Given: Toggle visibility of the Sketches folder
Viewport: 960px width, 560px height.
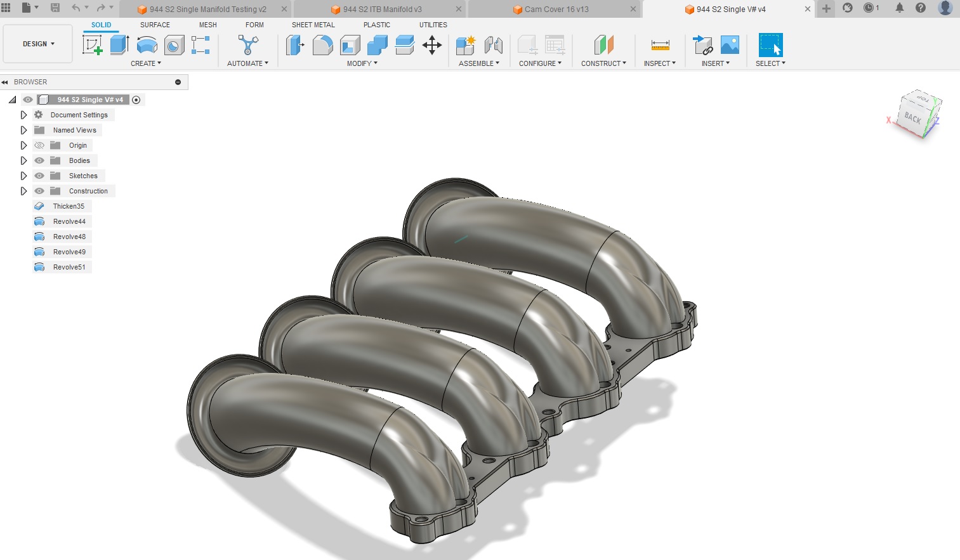Looking at the screenshot, I should coord(39,175).
